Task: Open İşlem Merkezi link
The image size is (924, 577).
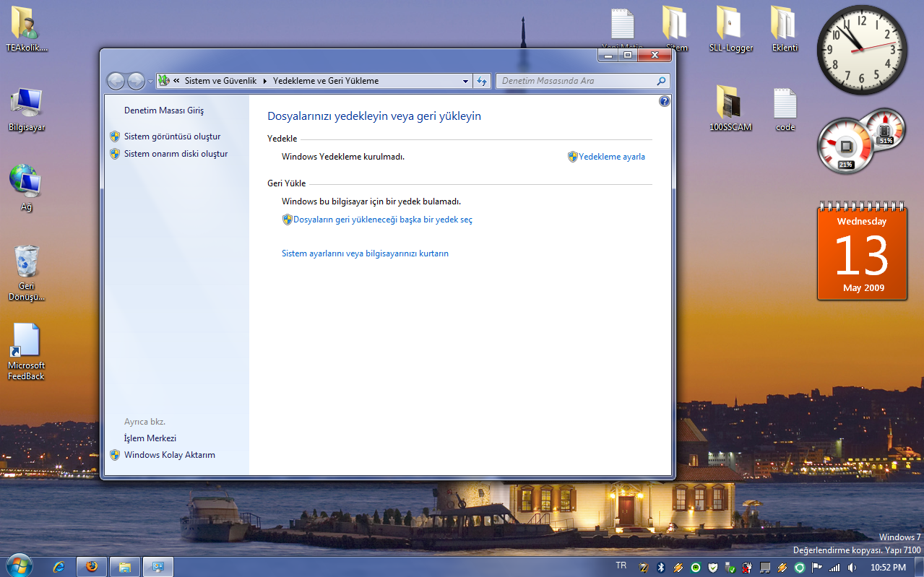Action: point(150,438)
